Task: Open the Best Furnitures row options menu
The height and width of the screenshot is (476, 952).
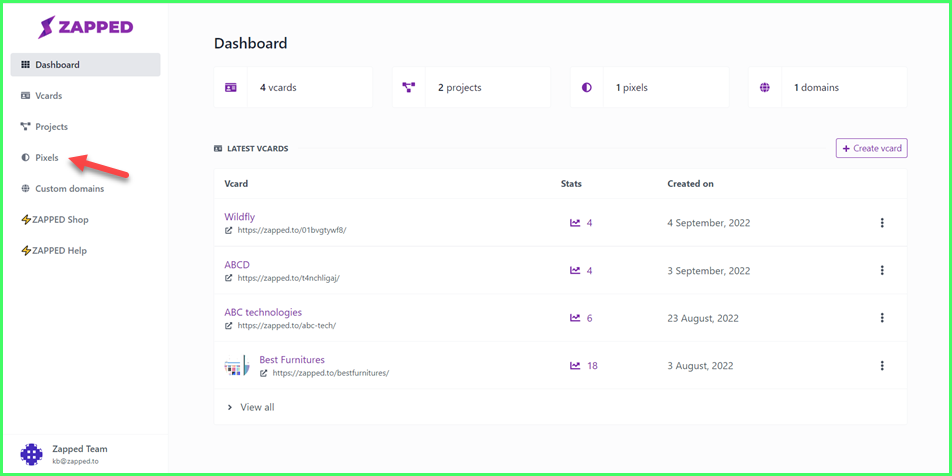Action: pos(882,366)
